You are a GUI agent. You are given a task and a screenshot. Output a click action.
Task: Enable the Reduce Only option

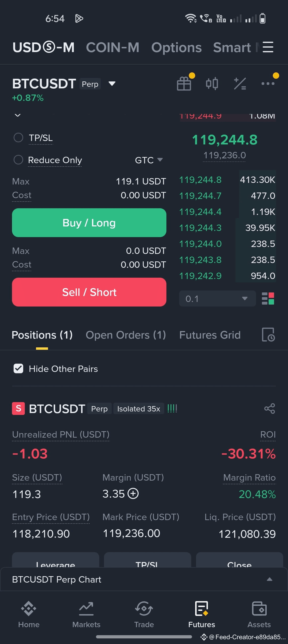(x=18, y=160)
